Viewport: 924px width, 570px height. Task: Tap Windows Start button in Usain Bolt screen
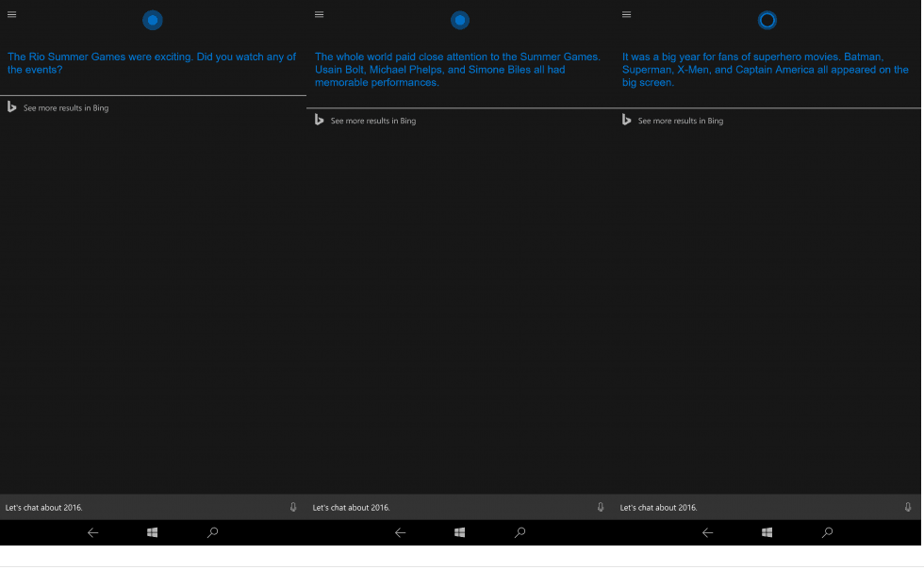click(x=460, y=532)
